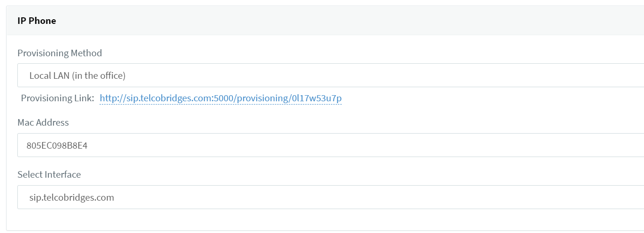Click the 'Mac Address' field label
Screen dimensions: 644x233
pyautogui.click(x=43, y=122)
